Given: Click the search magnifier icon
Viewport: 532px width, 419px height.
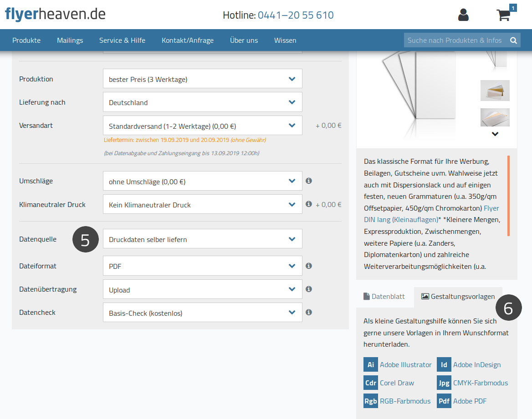Looking at the screenshot, I should (x=513, y=40).
